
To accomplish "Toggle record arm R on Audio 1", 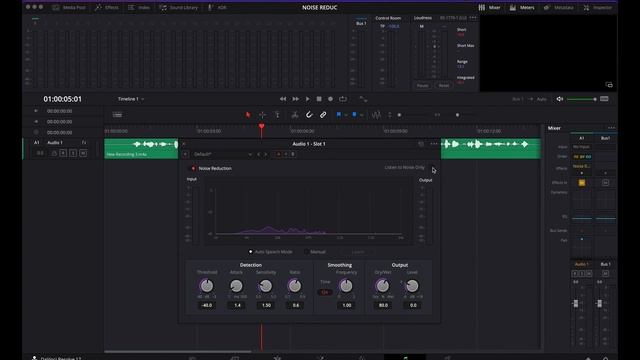I will [63, 153].
